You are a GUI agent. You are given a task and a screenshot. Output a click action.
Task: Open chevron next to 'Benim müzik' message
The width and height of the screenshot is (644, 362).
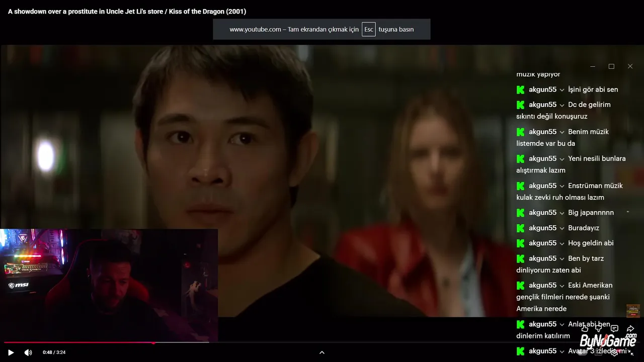562,132
